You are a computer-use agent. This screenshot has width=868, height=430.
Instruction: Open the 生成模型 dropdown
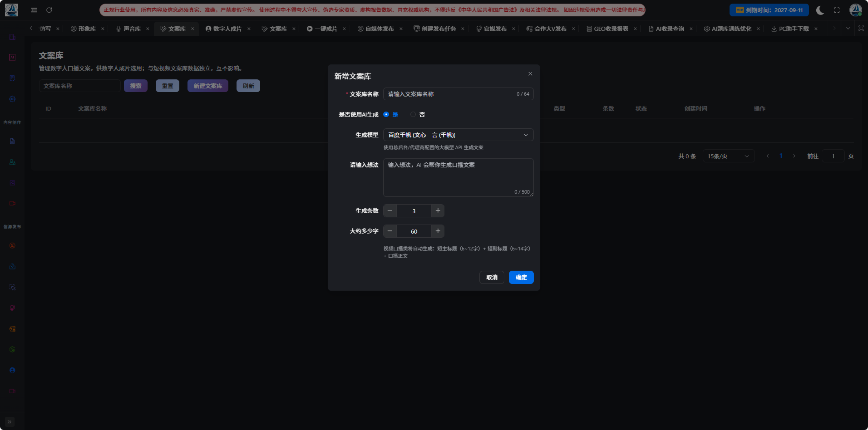click(x=458, y=135)
